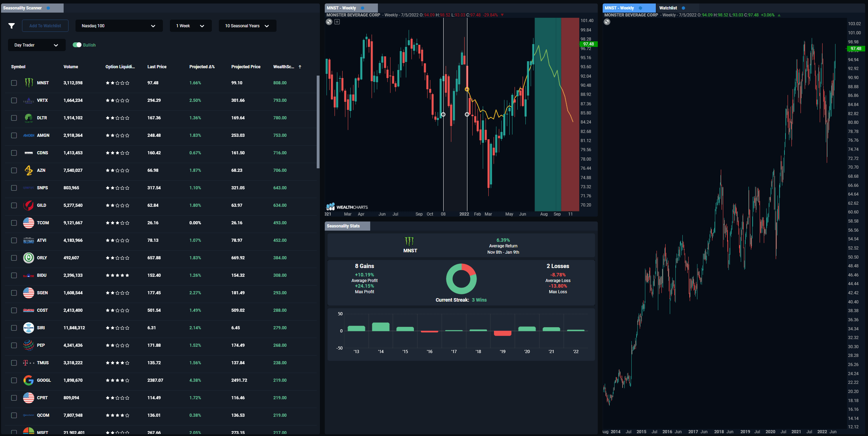The image size is (868, 436).
Task: Click the BIDU option liquidity stars
Action: pyautogui.click(x=117, y=275)
